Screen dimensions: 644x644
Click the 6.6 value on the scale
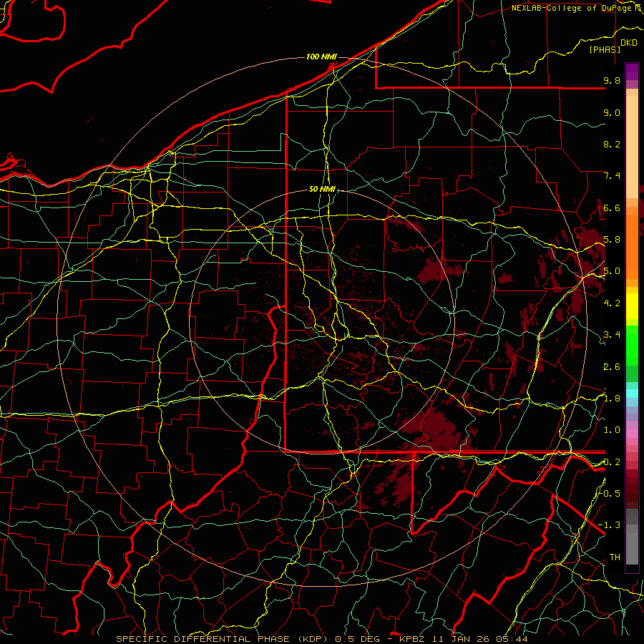[x=612, y=208]
